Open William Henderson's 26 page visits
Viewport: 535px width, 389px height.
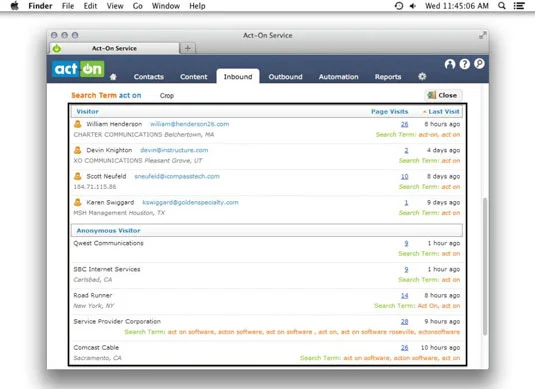[x=404, y=124]
